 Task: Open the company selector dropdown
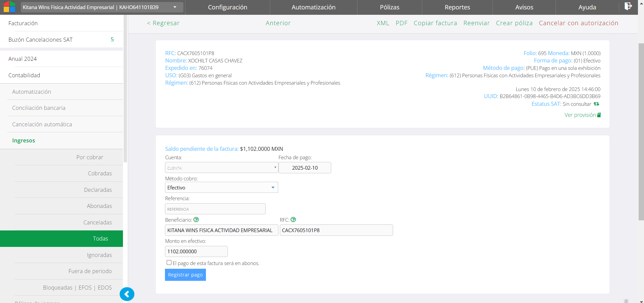[102, 7]
